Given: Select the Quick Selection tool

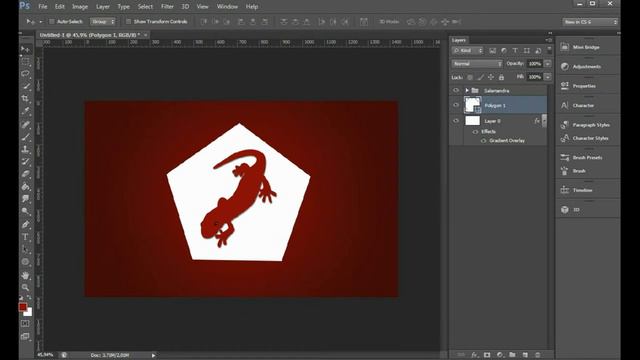Looking at the screenshot, I should (x=25, y=87).
